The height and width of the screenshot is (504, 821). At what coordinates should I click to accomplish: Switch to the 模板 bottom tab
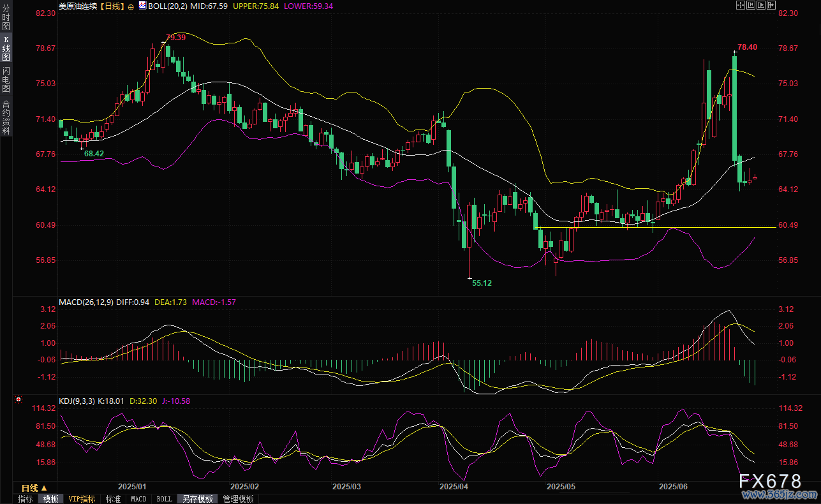pyautogui.click(x=50, y=499)
